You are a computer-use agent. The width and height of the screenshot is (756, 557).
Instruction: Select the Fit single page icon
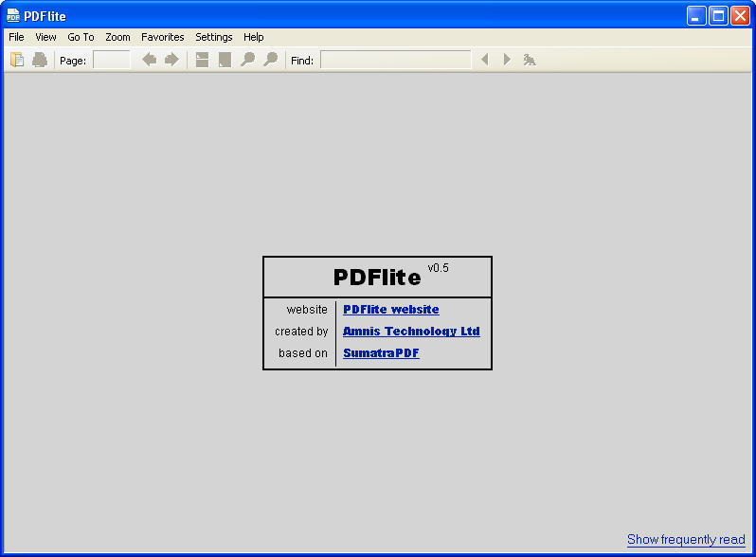[225, 60]
